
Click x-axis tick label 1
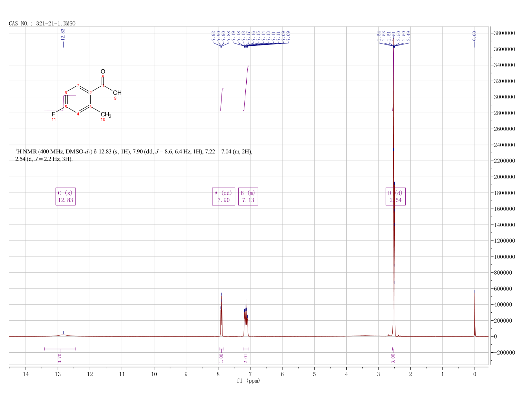pyautogui.click(x=443, y=374)
